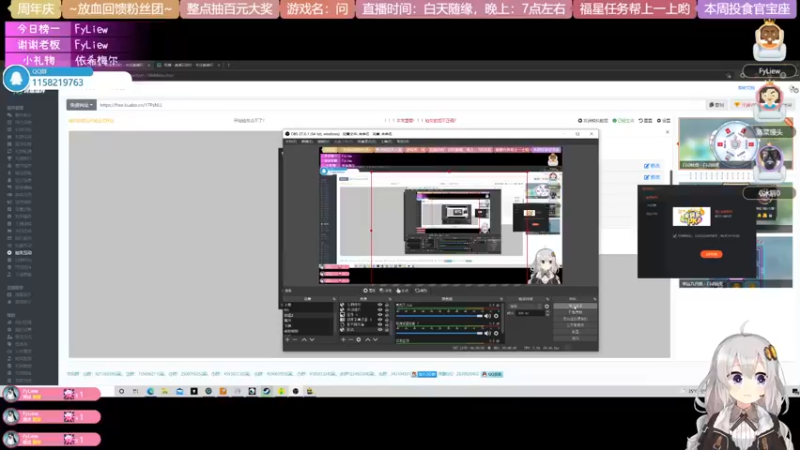Switch to the second browser tab
Image resolution: width=800 pixels, height=450 pixels.
pyautogui.click(x=189, y=65)
